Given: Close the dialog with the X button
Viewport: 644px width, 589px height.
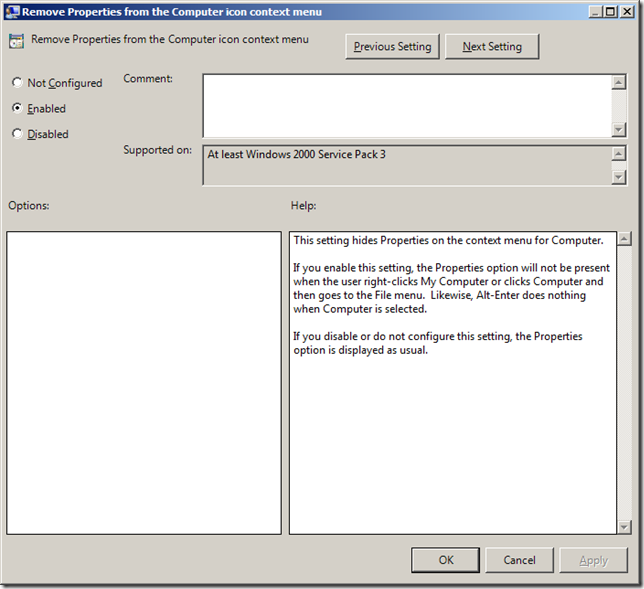Looking at the screenshot, I should click(x=627, y=12).
